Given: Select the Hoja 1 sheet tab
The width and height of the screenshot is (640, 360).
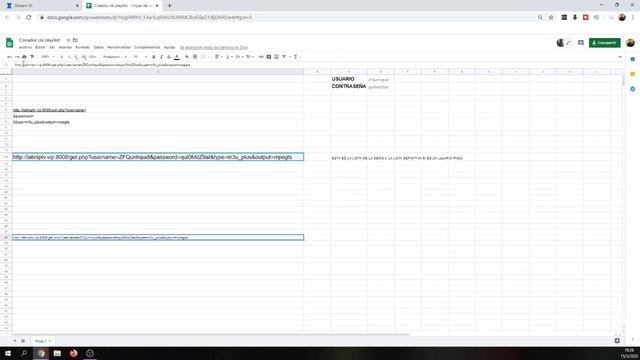Looking at the screenshot, I should (42, 340).
